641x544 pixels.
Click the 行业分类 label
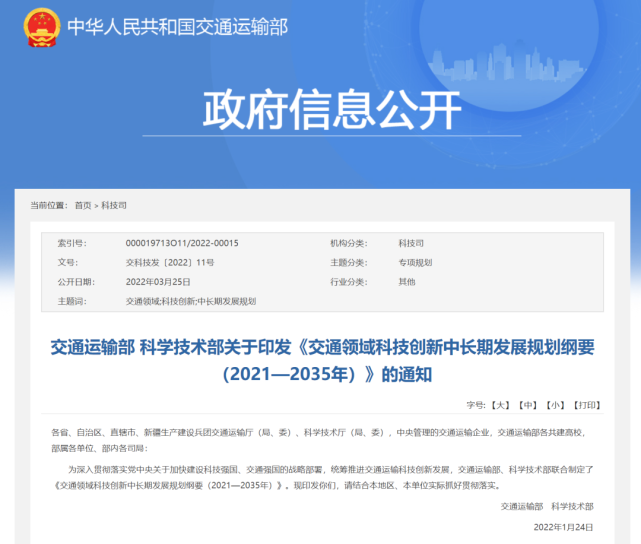coord(349,282)
